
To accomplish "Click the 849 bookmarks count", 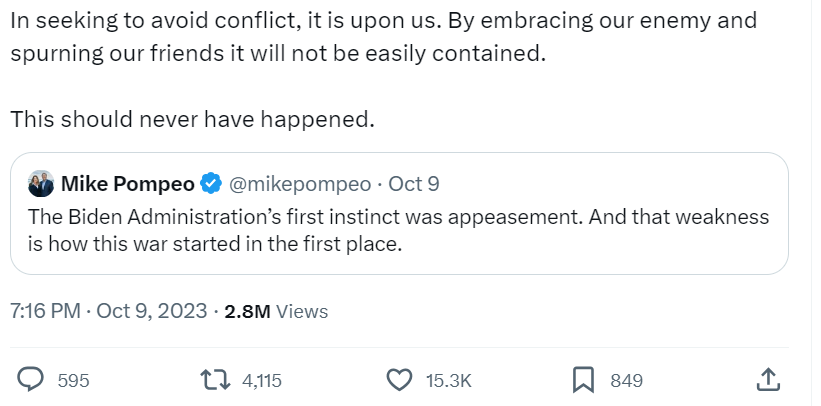I will click(626, 381).
